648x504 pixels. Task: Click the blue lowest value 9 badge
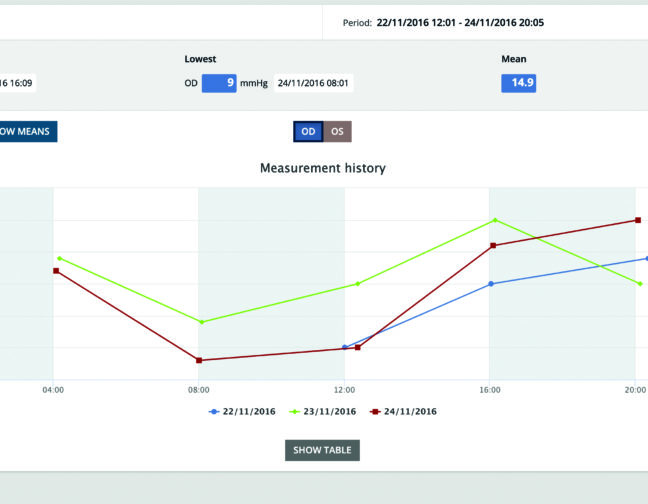pos(219,83)
